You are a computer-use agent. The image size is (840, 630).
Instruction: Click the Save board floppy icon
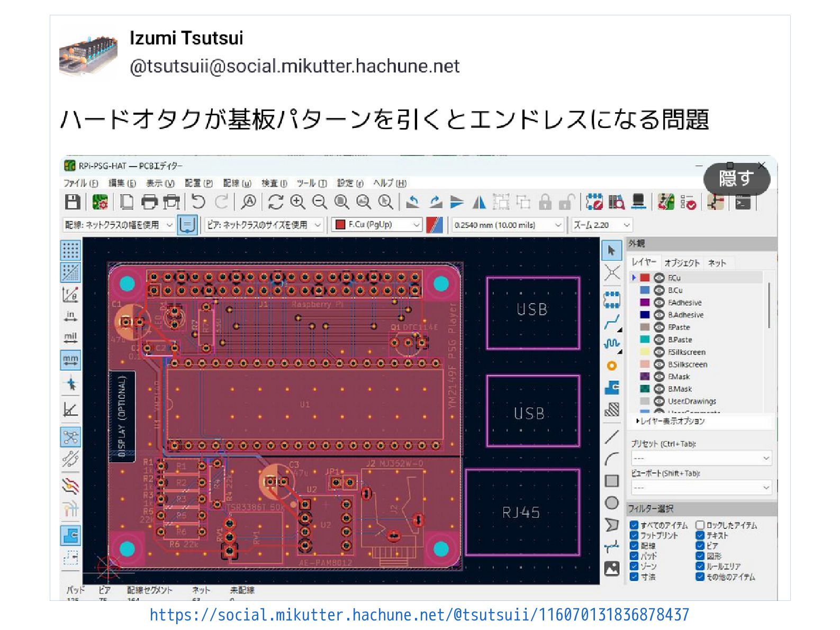(73, 202)
